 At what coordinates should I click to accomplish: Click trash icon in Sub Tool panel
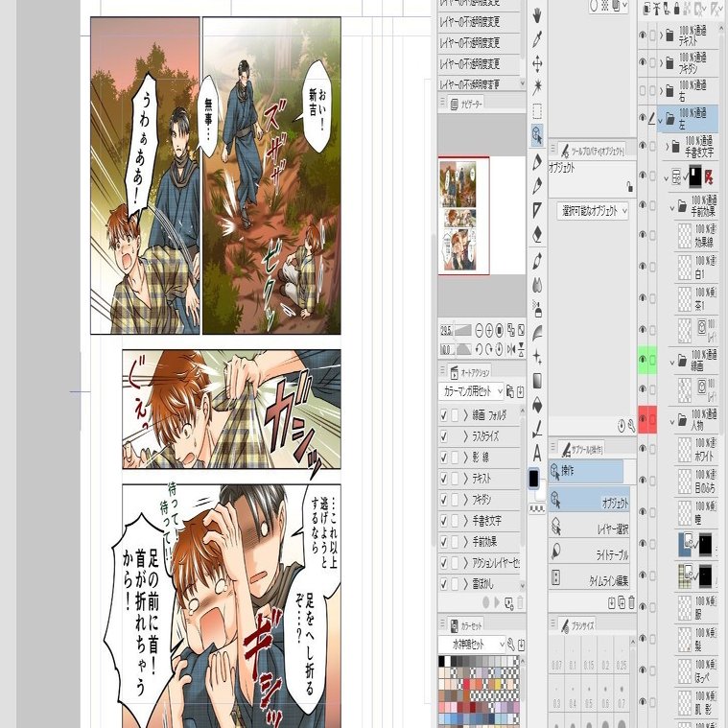(x=631, y=602)
